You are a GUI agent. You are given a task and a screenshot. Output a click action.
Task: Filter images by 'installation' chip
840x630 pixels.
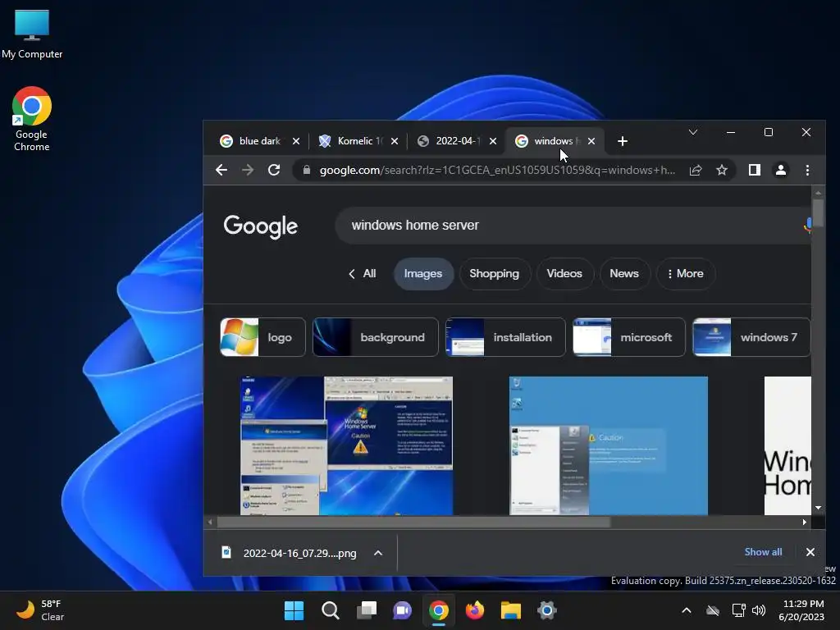coord(505,337)
